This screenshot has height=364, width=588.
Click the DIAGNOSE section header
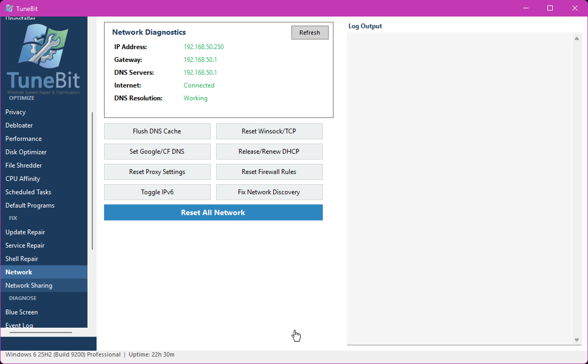23,298
